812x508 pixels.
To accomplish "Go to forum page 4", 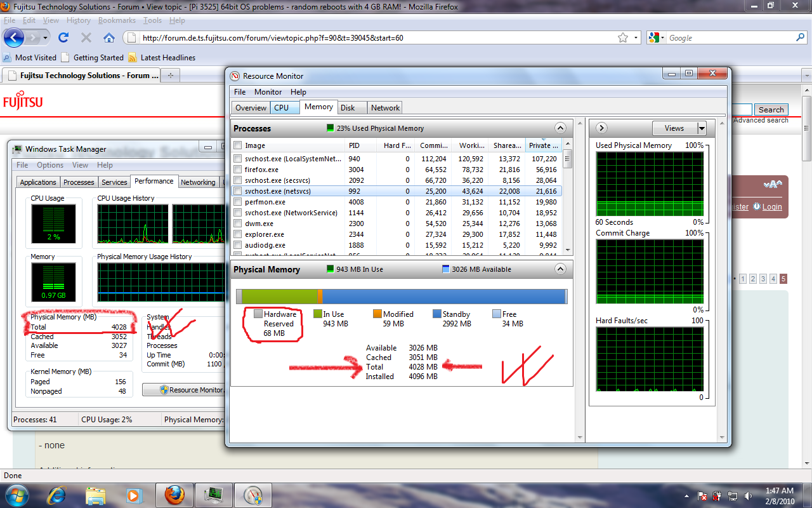I will point(773,279).
